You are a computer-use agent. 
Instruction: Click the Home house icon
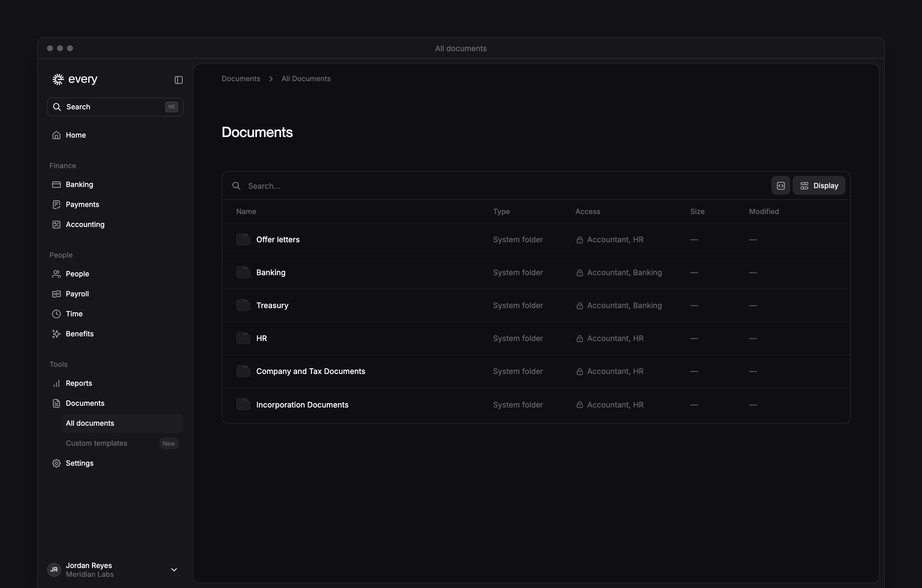point(56,135)
